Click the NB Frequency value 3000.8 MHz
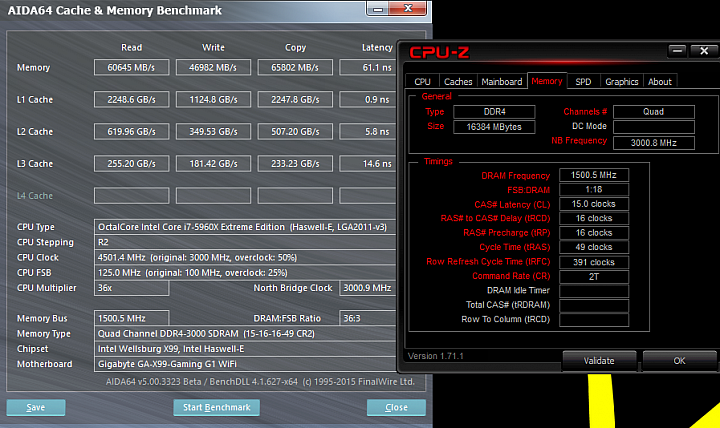This screenshot has height=428, width=720. pos(653,143)
